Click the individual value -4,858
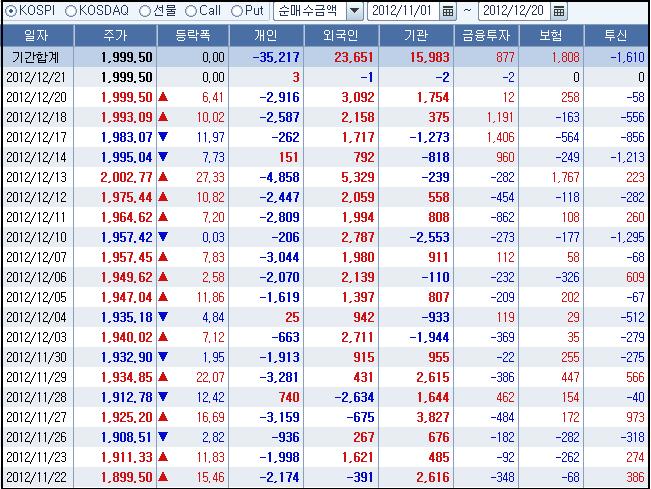The height and width of the screenshot is (489, 651). point(279,177)
